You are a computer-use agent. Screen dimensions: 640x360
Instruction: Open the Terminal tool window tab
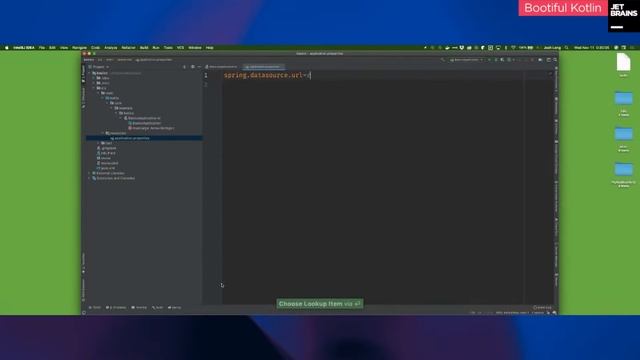(x=139, y=307)
